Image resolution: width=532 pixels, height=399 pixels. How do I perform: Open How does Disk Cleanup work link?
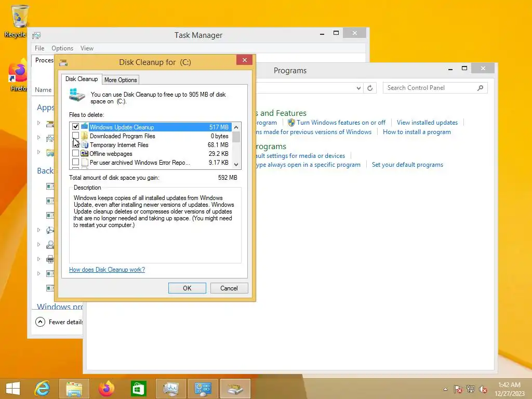tap(107, 270)
